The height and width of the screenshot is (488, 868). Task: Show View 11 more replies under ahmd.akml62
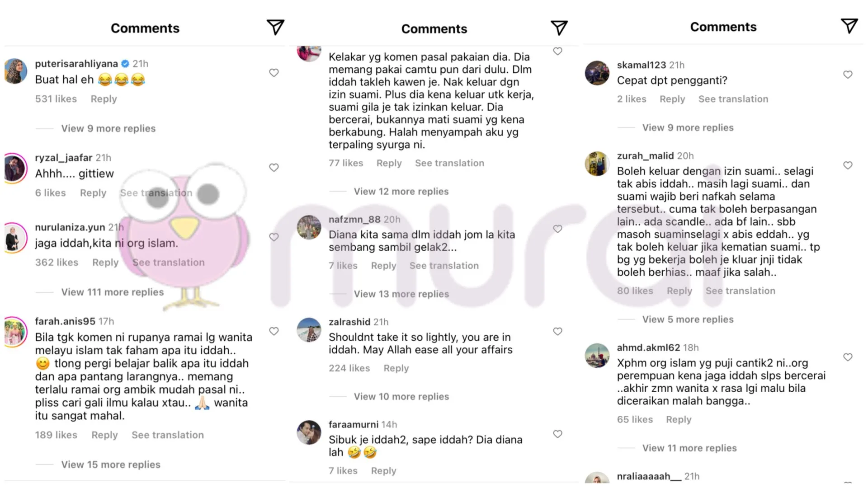[x=689, y=448]
